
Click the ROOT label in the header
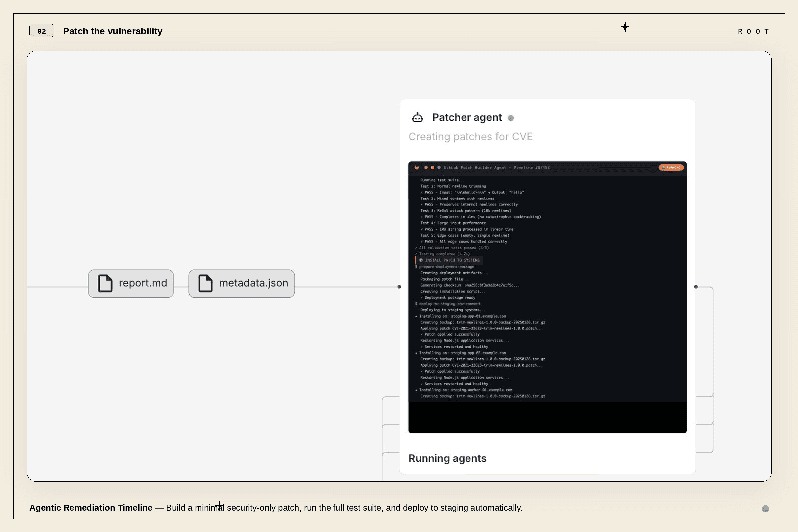click(753, 31)
